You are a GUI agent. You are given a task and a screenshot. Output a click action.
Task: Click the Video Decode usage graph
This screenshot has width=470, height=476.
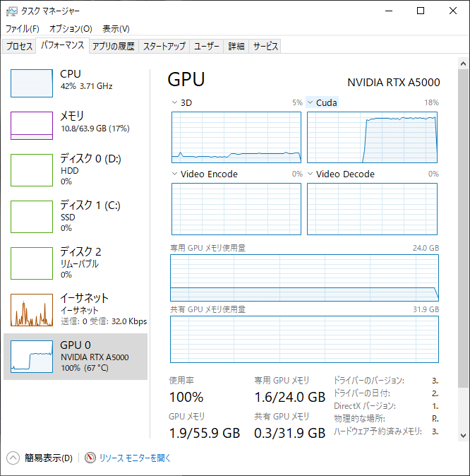[373, 209]
